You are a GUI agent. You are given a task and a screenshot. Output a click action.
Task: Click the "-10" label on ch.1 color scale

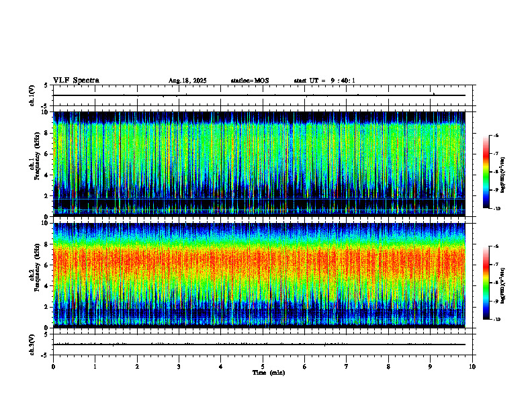pyautogui.click(x=497, y=209)
